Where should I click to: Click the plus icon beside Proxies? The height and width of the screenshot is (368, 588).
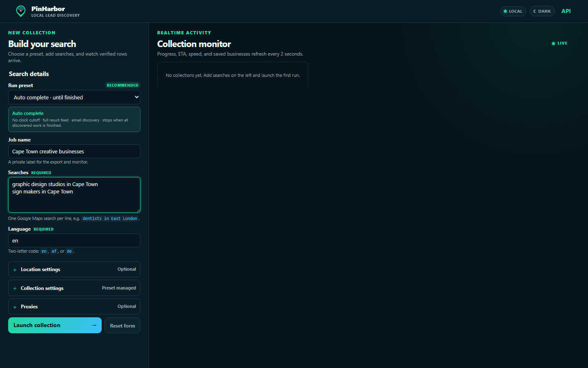click(x=15, y=307)
